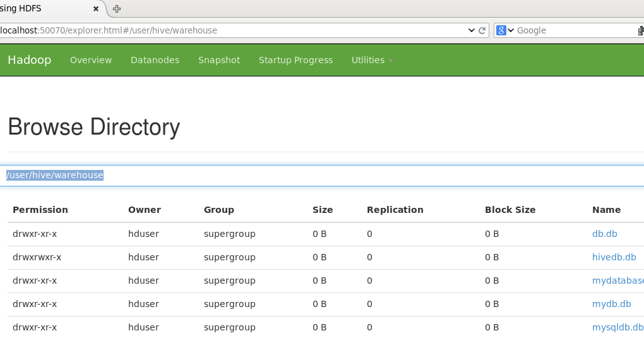
Task: Click the Hadoop brand link
Action: click(x=30, y=60)
